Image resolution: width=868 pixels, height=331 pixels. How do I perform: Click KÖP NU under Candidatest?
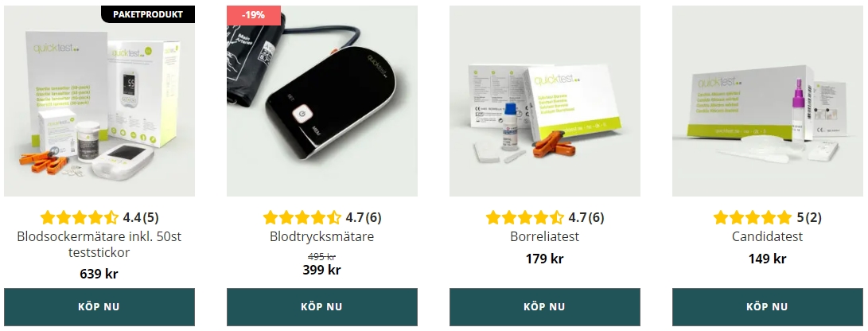pos(768,306)
